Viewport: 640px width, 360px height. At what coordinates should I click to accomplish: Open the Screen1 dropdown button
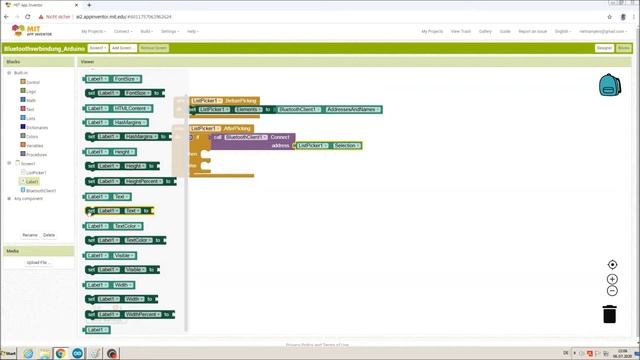[98, 48]
